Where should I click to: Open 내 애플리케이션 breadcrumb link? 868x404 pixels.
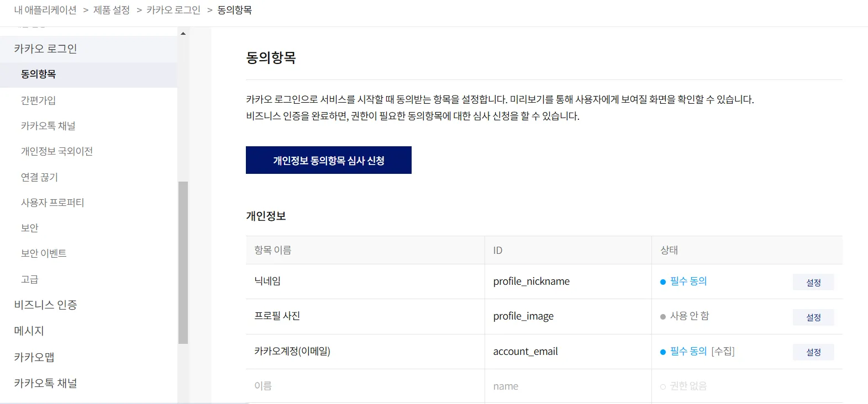[45, 10]
